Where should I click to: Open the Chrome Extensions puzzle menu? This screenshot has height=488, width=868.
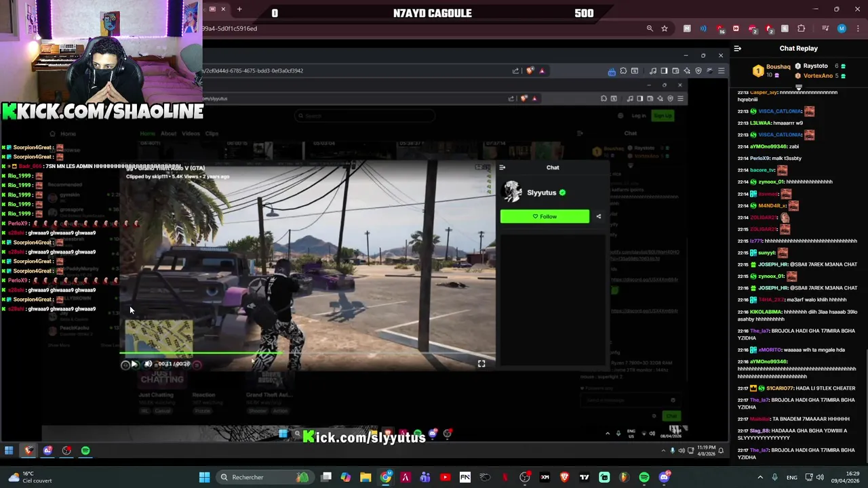pyautogui.click(x=802, y=28)
